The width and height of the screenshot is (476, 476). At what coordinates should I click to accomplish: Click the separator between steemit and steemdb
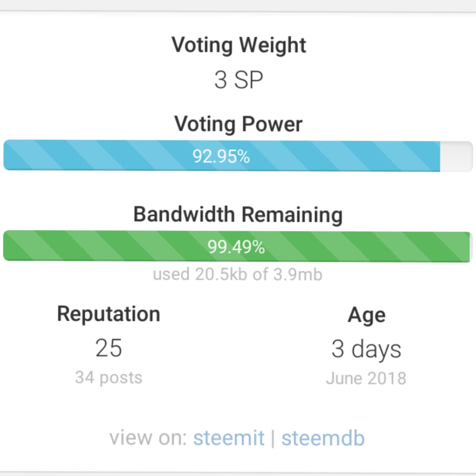click(x=273, y=438)
